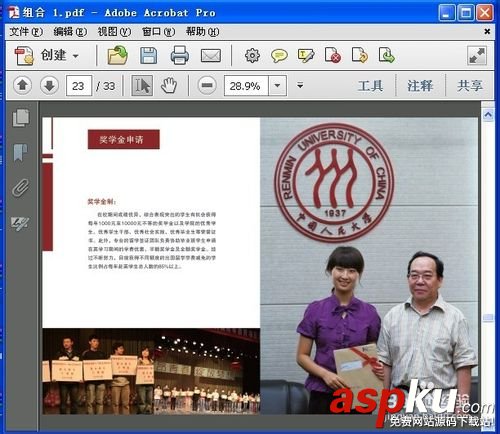
Task: Open a file with the folder icon
Action: [x=118, y=56]
